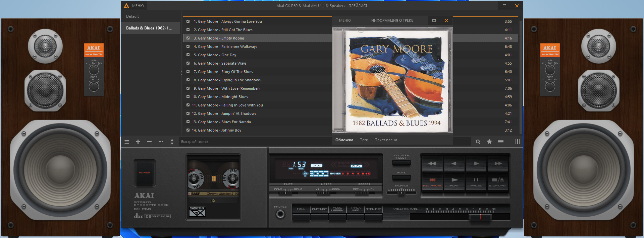Switch to the Обложка tab
Viewport: 644px width, 238px height.
(x=344, y=140)
